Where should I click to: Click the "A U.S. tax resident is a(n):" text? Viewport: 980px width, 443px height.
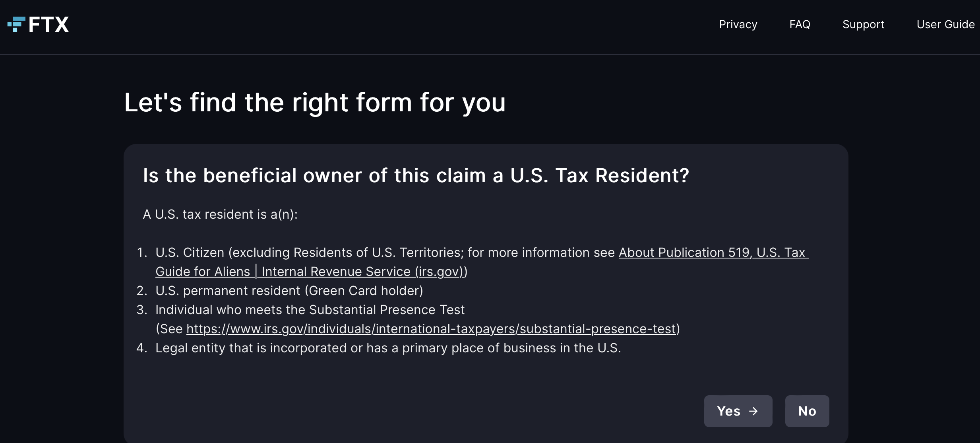[220, 214]
